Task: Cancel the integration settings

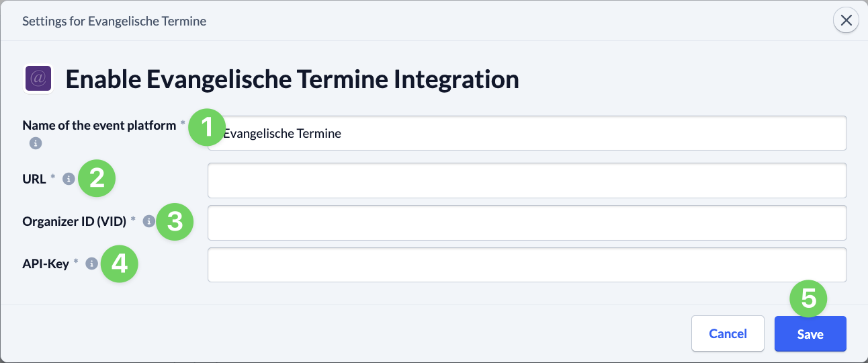Action: point(728,333)
